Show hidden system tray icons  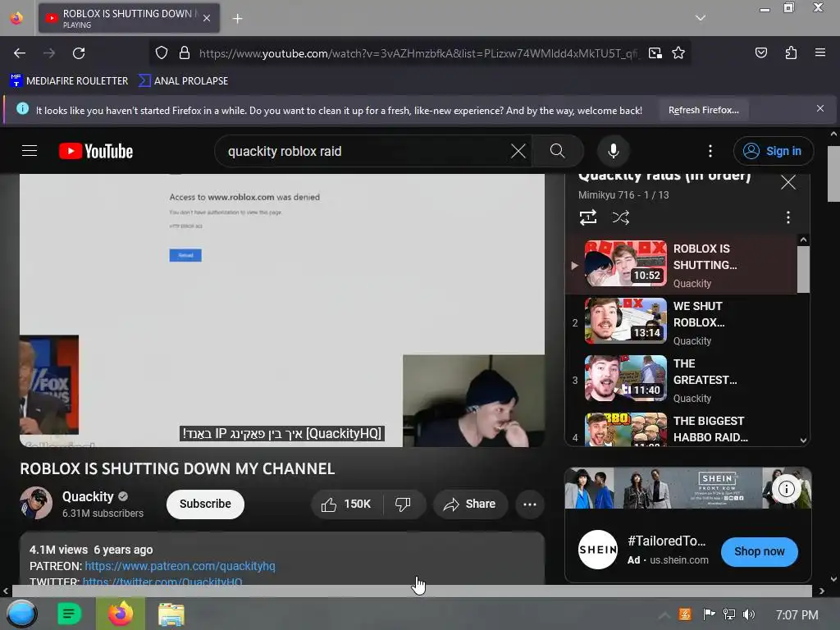click(x=664, y=615)
